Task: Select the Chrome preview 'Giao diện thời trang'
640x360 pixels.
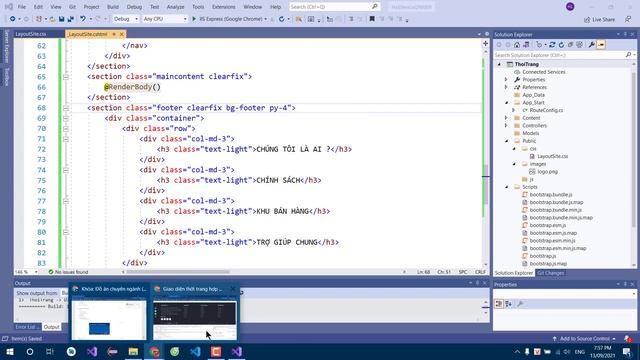Action: pyautogui.click(x=195, y=312)
